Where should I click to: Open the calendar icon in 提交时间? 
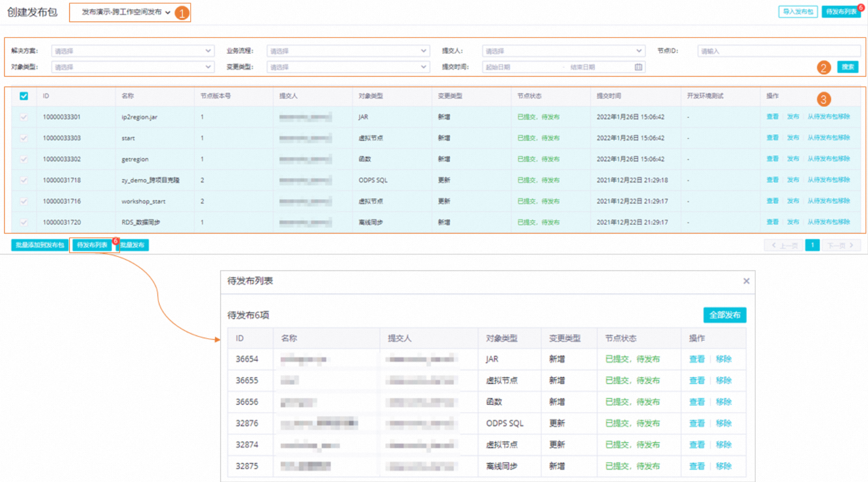[638, 67]
